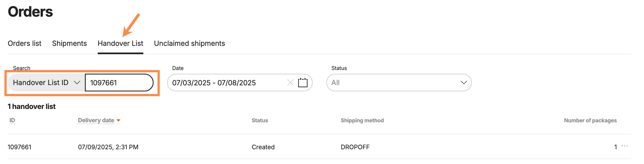Select the Handover List tab

coord(121,43)
